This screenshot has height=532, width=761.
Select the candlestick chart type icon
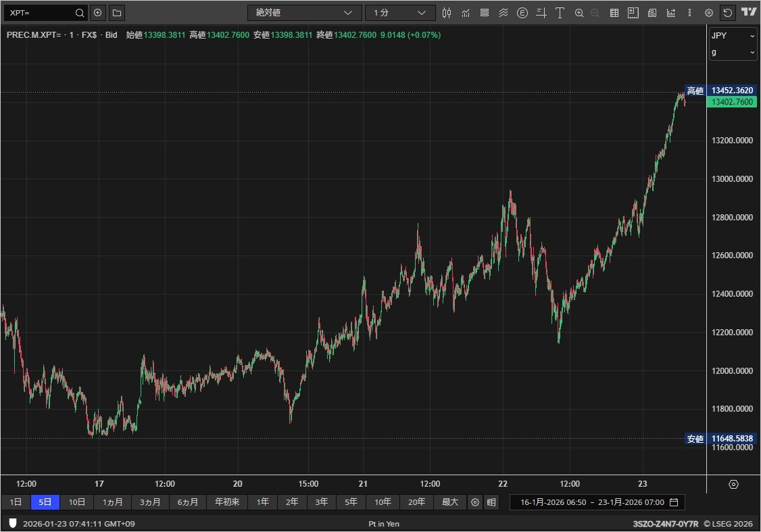click(447, 13)
